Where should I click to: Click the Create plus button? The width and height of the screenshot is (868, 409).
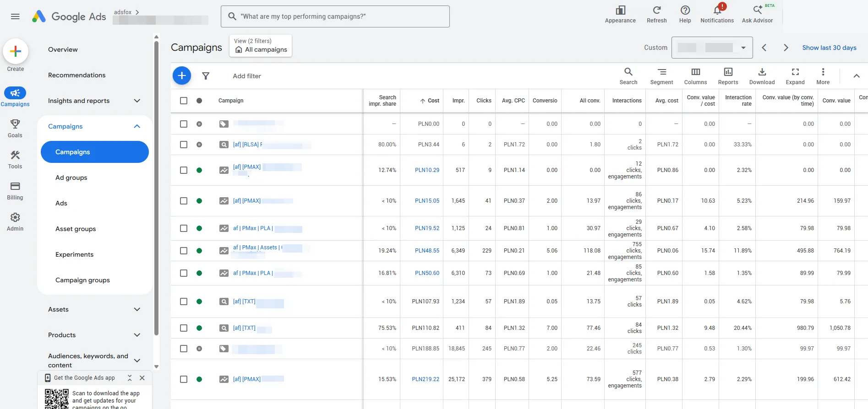tap(16, 51)
